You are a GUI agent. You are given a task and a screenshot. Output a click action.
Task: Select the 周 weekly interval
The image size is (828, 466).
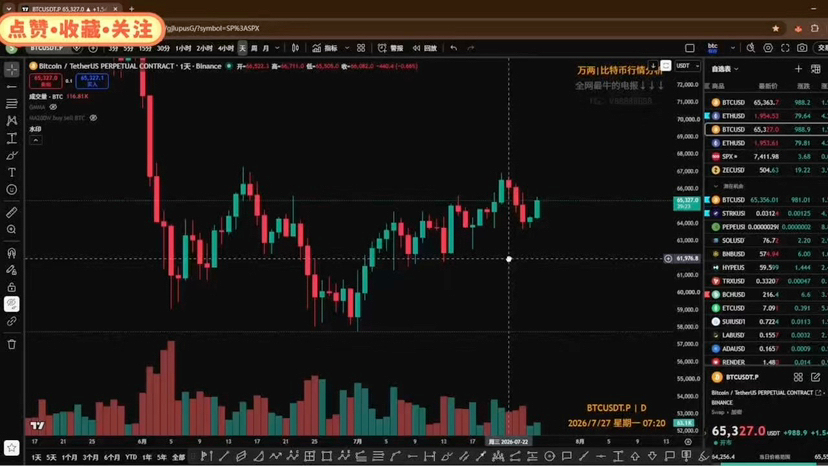[254, 48]
